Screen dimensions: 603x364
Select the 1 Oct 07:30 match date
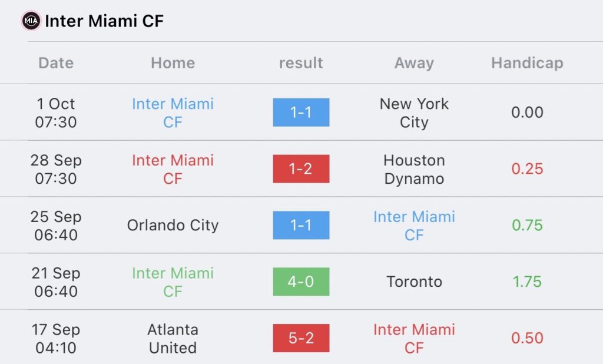click(x=56, y=112)
